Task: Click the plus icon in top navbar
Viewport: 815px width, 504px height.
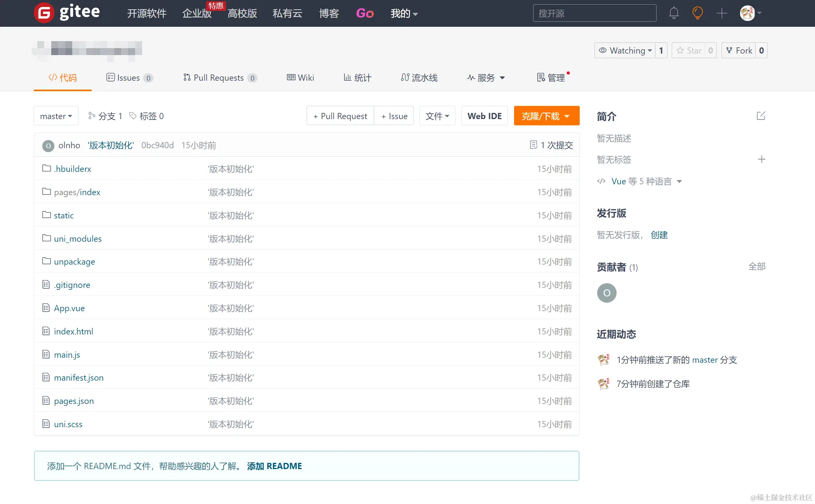Action: point(721,13)
